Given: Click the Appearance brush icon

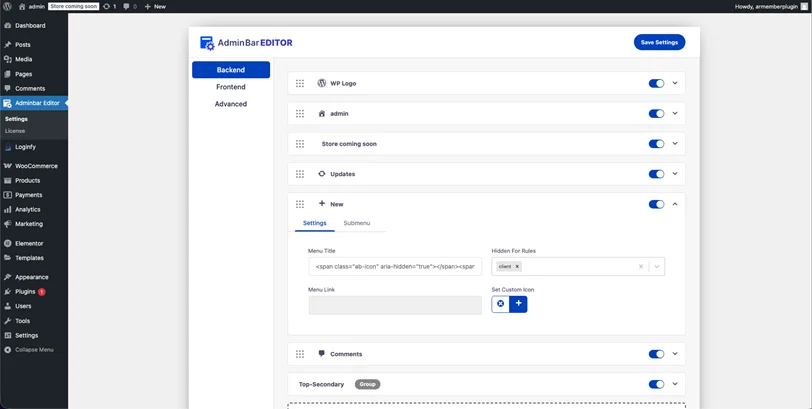Looking at the screenshot, I should (x=7, y=277).
